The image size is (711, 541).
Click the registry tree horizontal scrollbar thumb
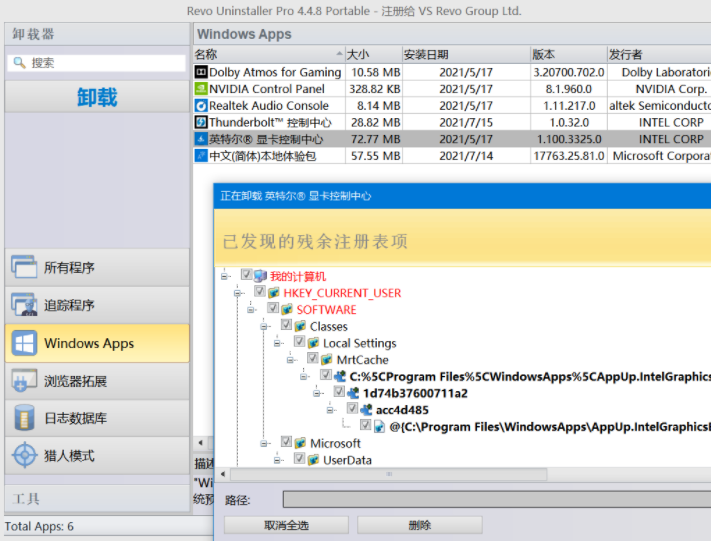point(389,474)
